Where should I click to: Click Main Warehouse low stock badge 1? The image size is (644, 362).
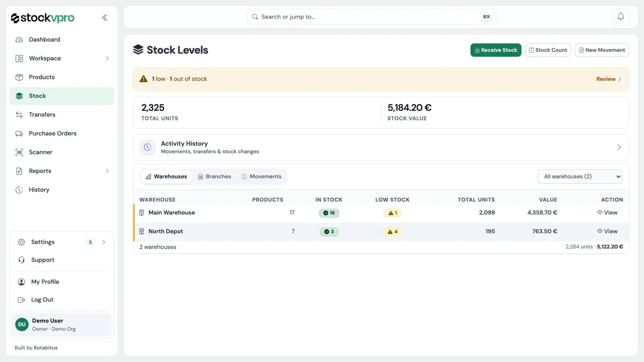pyautogui.click(x=392, y=213)
